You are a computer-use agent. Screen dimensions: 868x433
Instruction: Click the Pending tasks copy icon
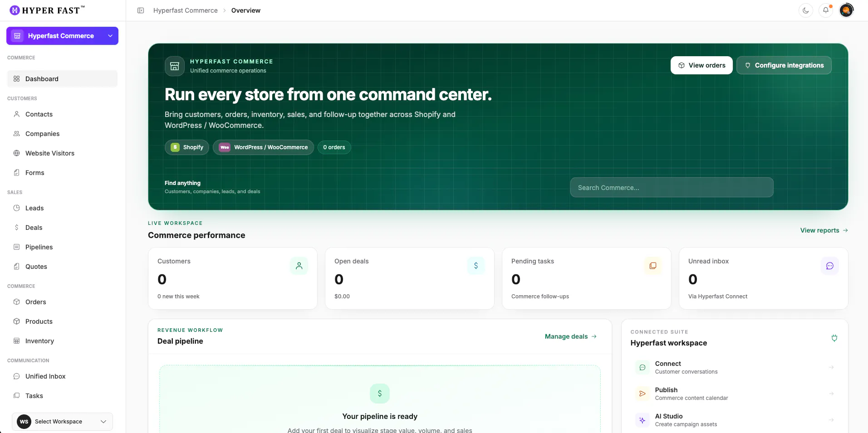point(653,266)
